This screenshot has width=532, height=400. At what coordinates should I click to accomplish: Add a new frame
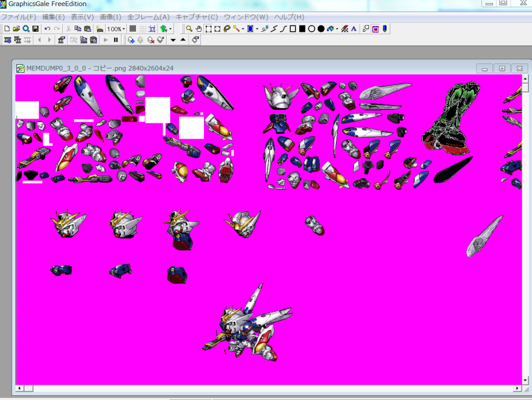[7, 40]
